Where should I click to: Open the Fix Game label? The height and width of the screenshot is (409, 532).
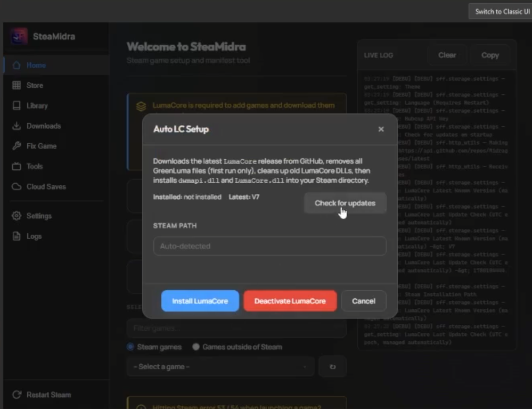coord(42,146)
